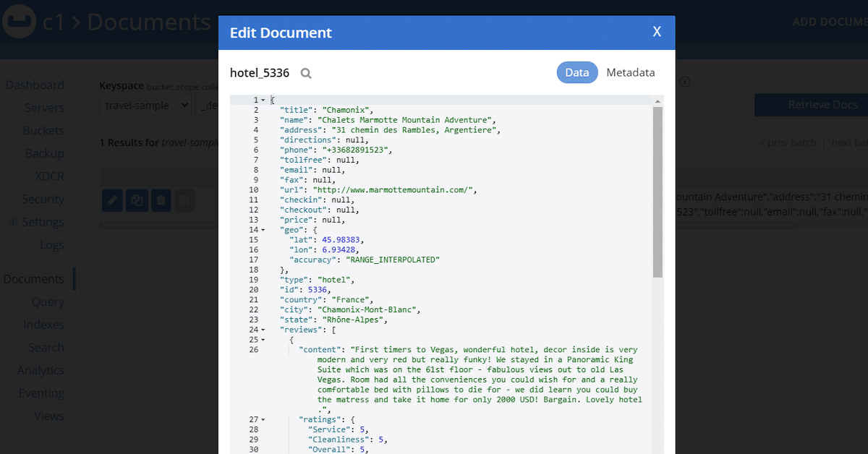Switch to the Metadata view
Screen dimensions: 868x454
[x=631, y=72]
